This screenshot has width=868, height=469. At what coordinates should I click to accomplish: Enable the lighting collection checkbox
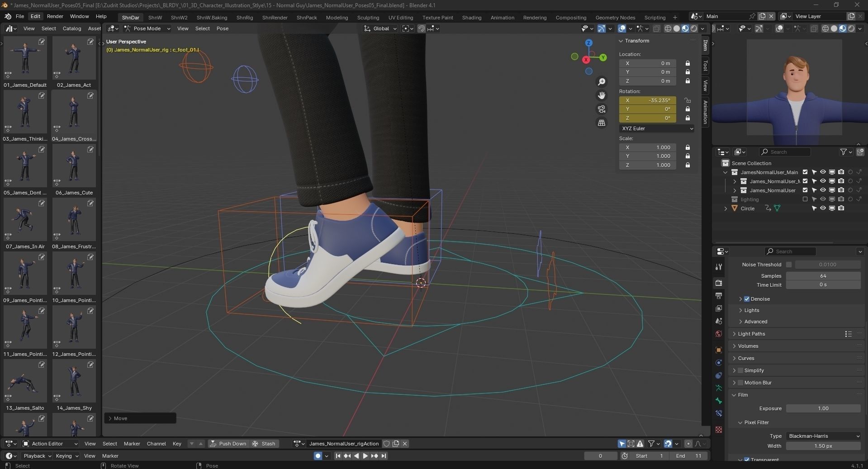(x=805, y=199)
